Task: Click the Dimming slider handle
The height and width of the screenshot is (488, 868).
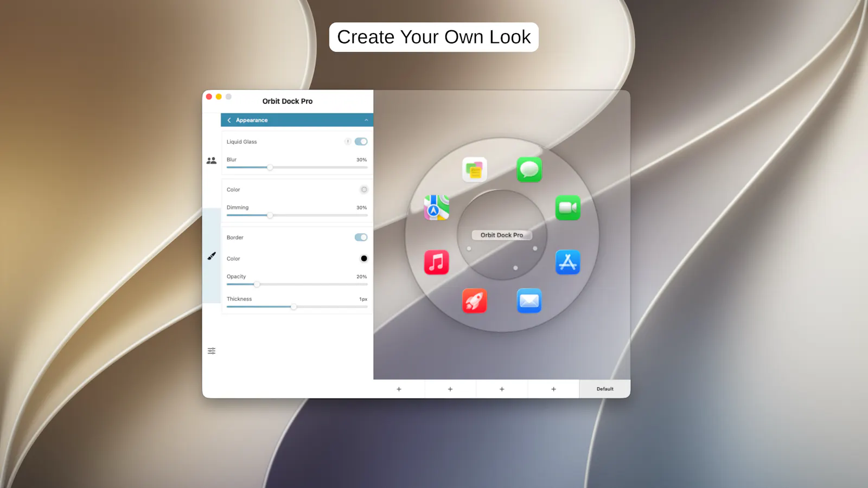Action: pyautogui.click(x=270, y=215)
